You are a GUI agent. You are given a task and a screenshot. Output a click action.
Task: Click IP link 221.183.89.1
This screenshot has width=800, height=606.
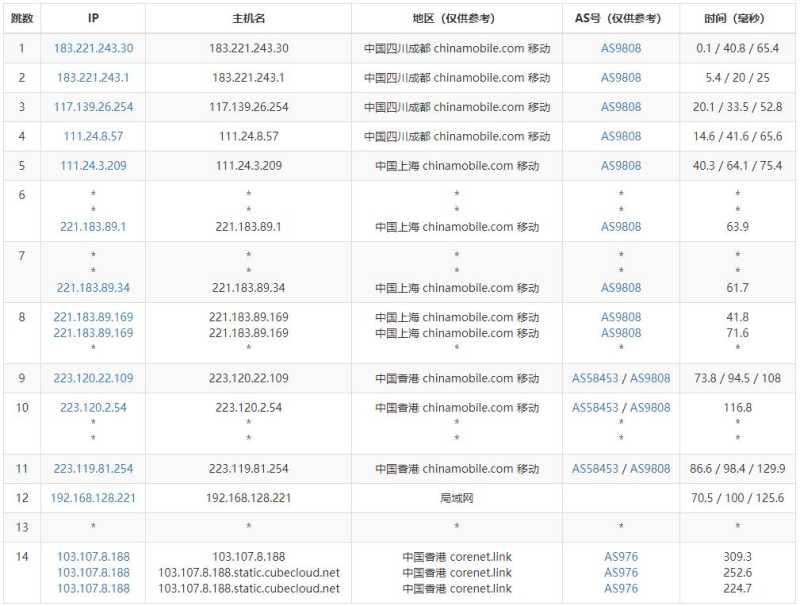coord(93,226)
